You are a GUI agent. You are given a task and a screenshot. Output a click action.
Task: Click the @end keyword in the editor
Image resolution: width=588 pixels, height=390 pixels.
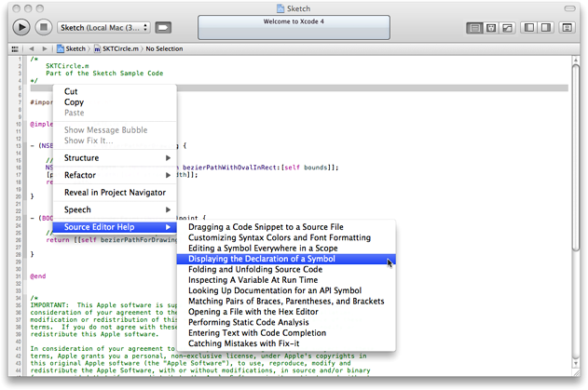tap(38, 276)
